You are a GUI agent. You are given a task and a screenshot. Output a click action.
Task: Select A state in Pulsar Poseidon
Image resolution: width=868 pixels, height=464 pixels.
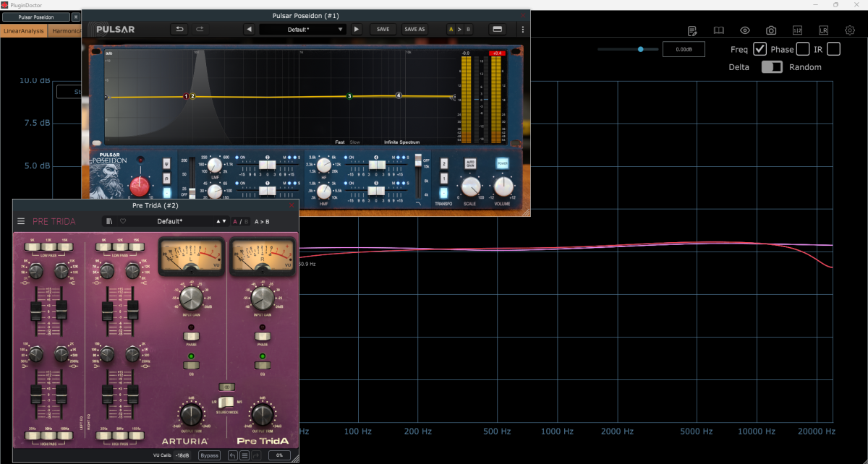[x=452, y=30]
